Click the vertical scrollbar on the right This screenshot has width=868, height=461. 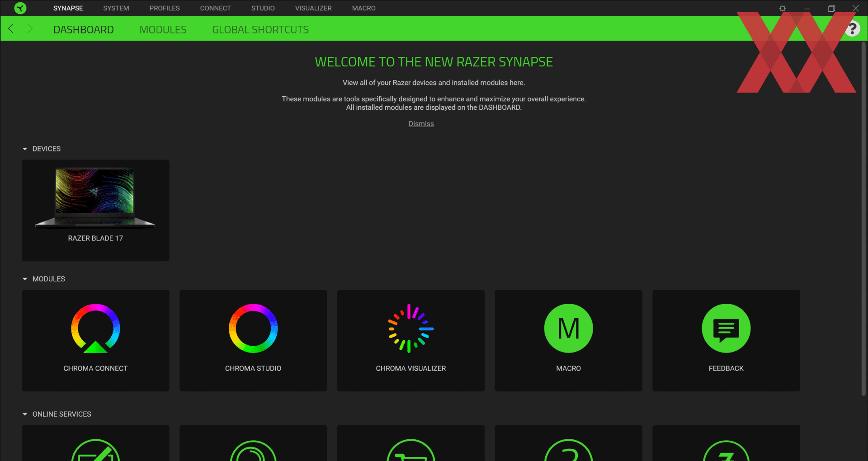863,219
